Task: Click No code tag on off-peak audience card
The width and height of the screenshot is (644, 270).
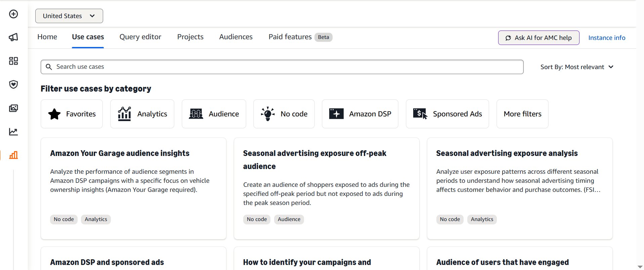Action: 257,219
